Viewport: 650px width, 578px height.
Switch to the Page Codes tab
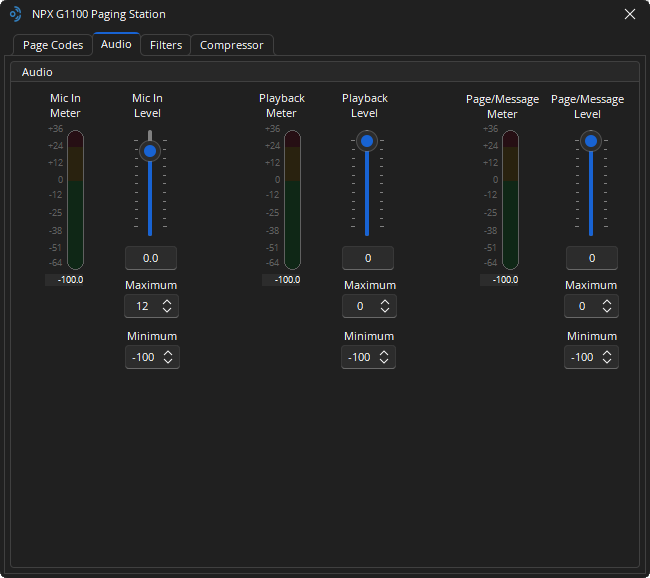pos(53,45)
